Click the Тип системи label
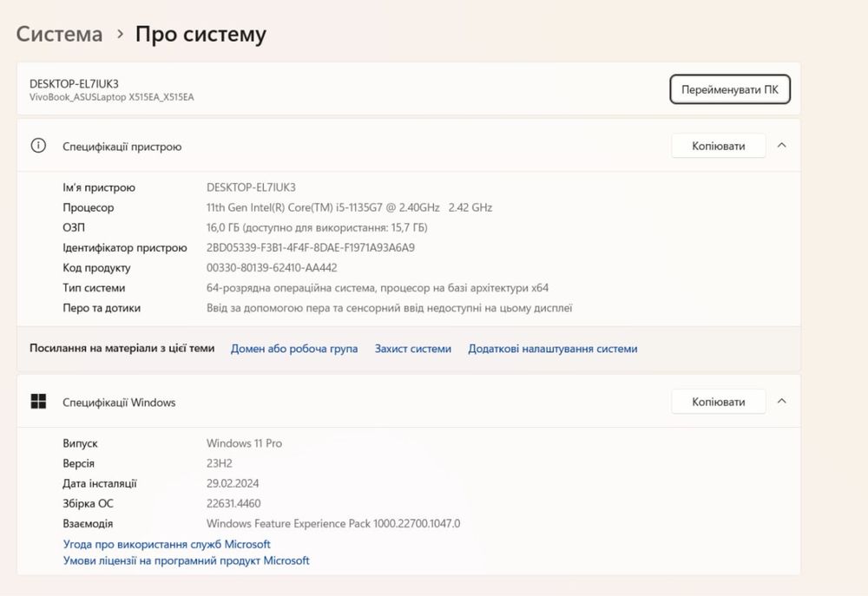Screen dimensions: 868x596 (x=94, y=288)
